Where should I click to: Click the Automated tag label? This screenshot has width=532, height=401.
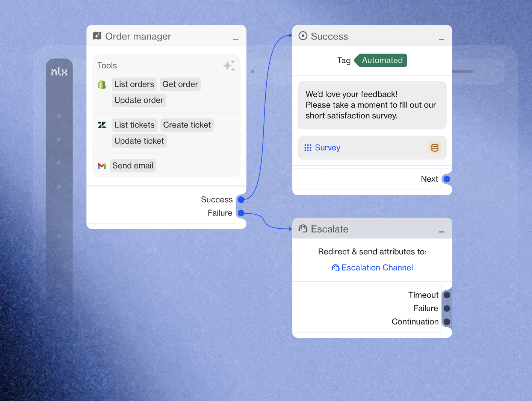382,61
